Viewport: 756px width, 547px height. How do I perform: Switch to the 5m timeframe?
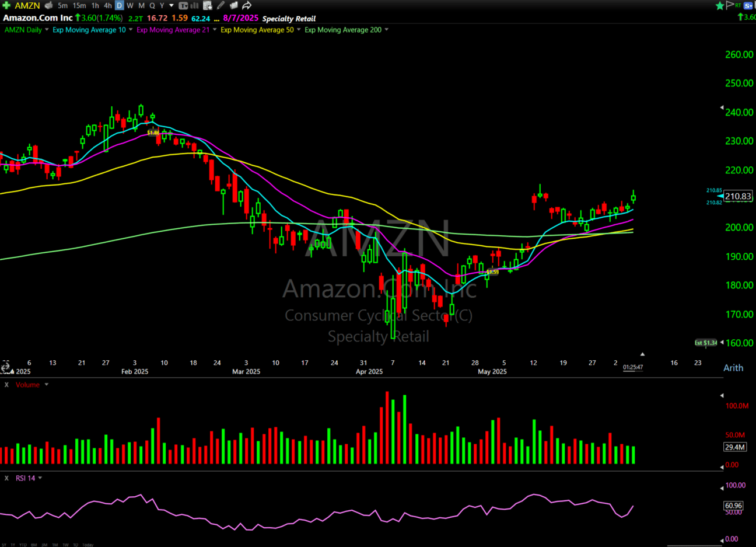point(62,5)
